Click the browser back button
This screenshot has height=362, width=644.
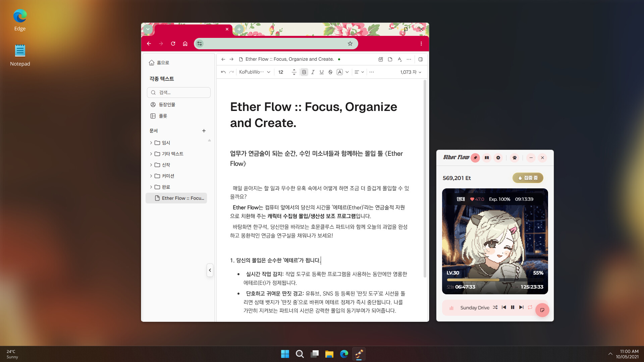149,44
